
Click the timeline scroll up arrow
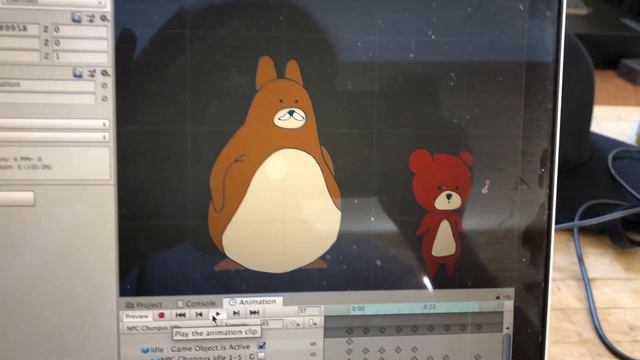(507, 328)
